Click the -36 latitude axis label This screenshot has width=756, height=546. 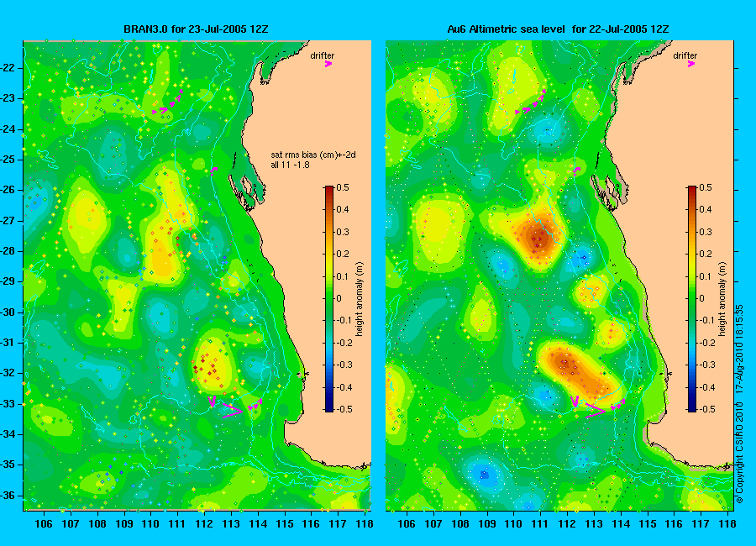pos(9,496)
